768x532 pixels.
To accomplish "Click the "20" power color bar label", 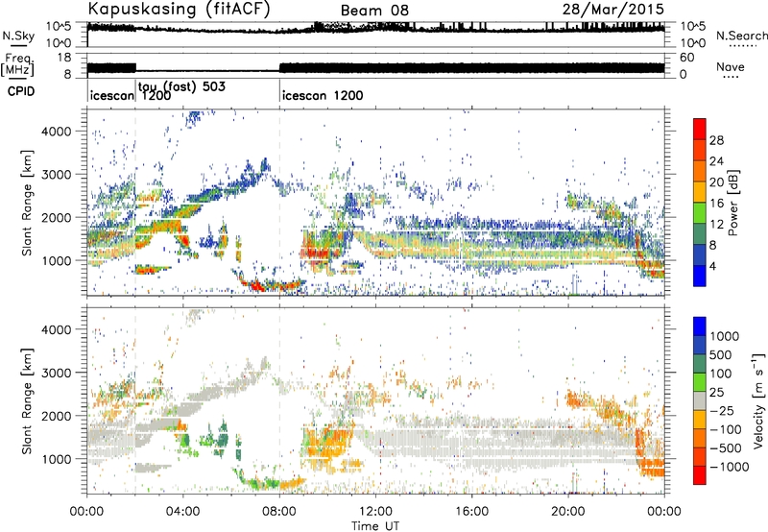I will [716, 182].
